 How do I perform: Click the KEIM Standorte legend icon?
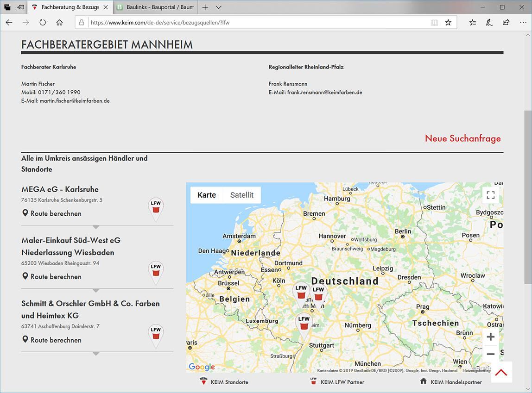(x=203, y=381)
